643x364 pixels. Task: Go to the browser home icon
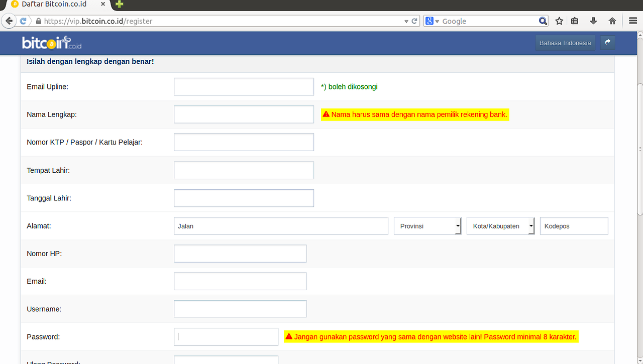(x=612, y=21)
